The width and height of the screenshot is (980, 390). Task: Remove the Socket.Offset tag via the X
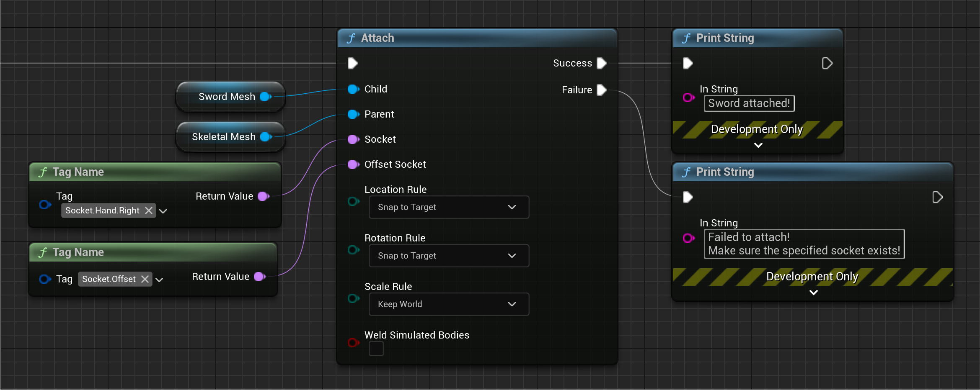tap(145, 279)
